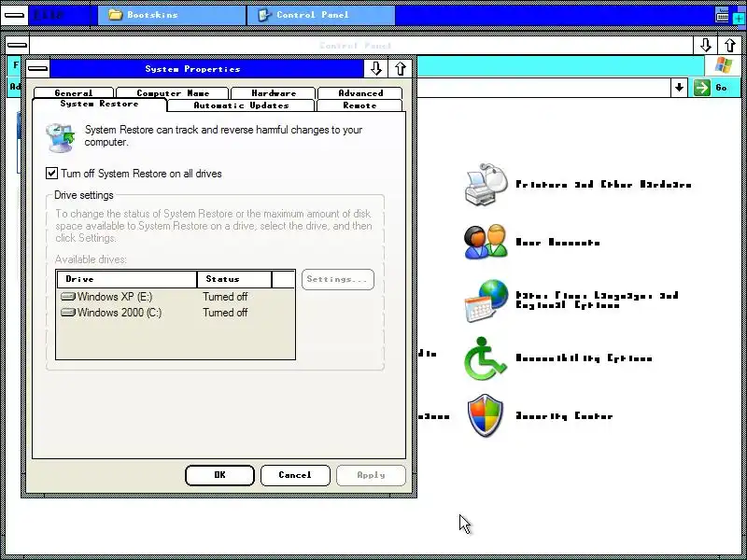Switch to the Remote tab
The image size is (747, 560).
359,105
